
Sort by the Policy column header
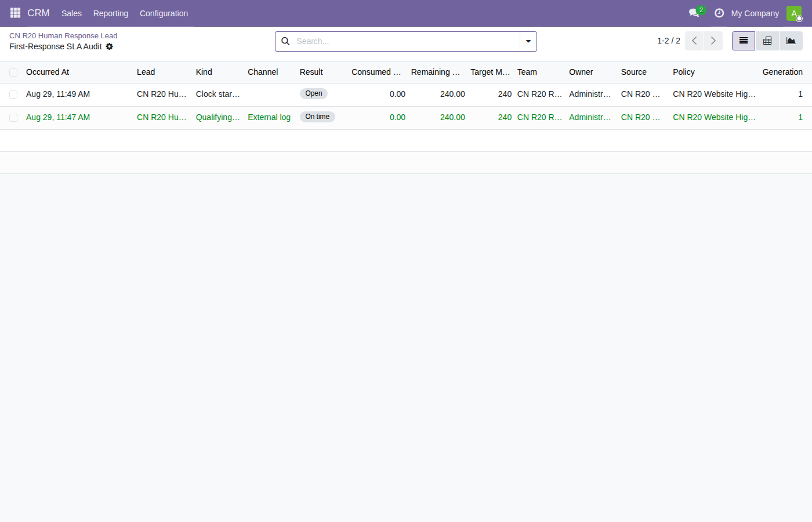click(x=684, y=72)
